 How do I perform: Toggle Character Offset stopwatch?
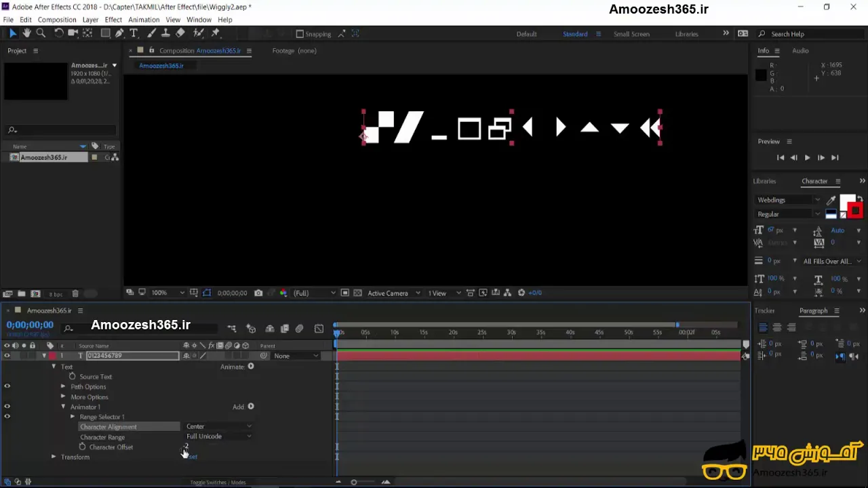(x=83, y=447)
